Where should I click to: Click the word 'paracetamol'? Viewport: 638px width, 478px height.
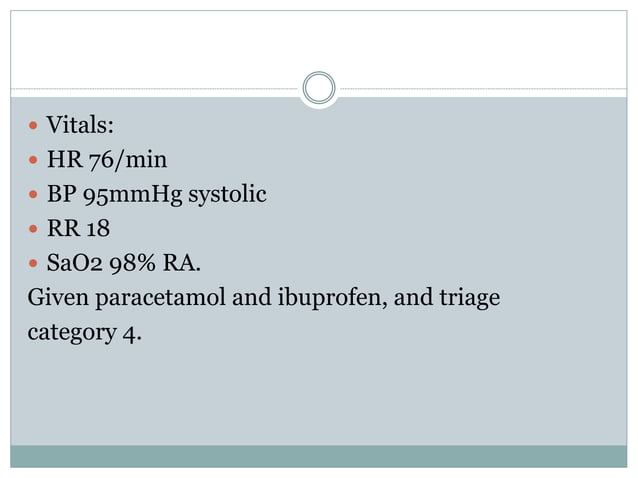tap(160, 297)
